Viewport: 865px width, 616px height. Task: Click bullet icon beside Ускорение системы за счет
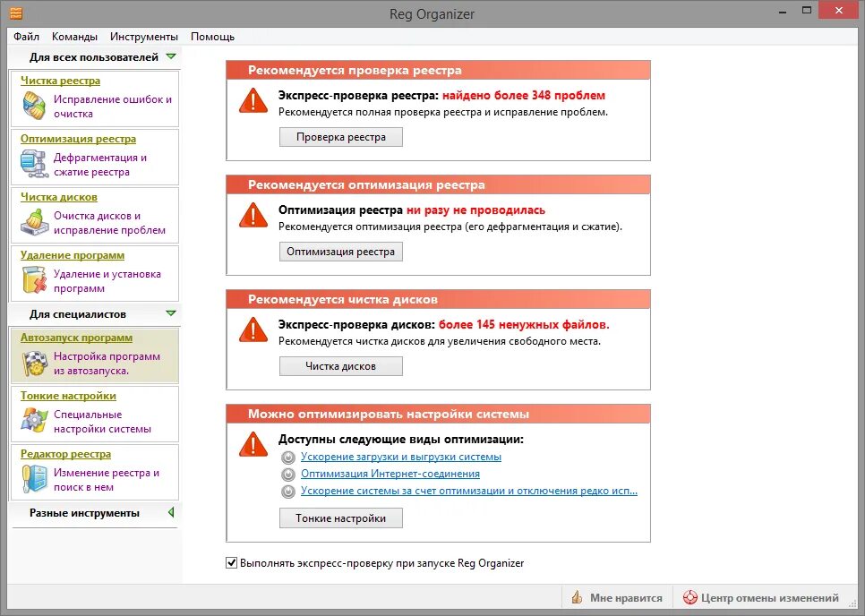288,492
